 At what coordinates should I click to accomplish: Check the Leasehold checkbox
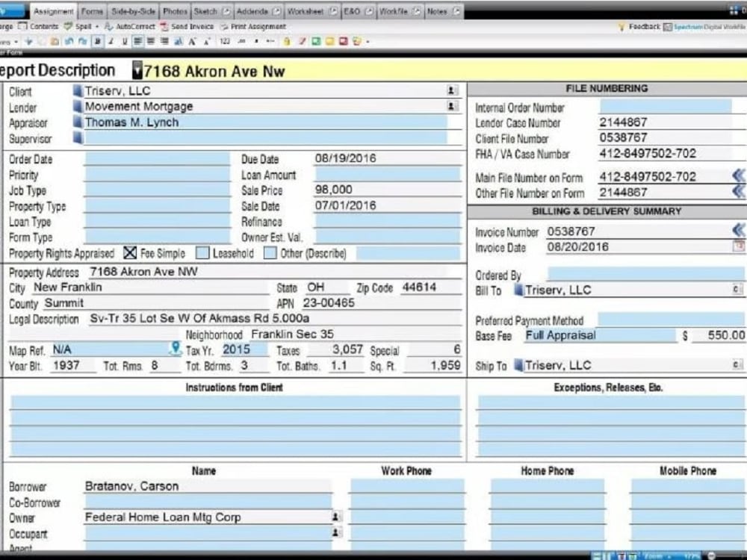click(203, 253)
